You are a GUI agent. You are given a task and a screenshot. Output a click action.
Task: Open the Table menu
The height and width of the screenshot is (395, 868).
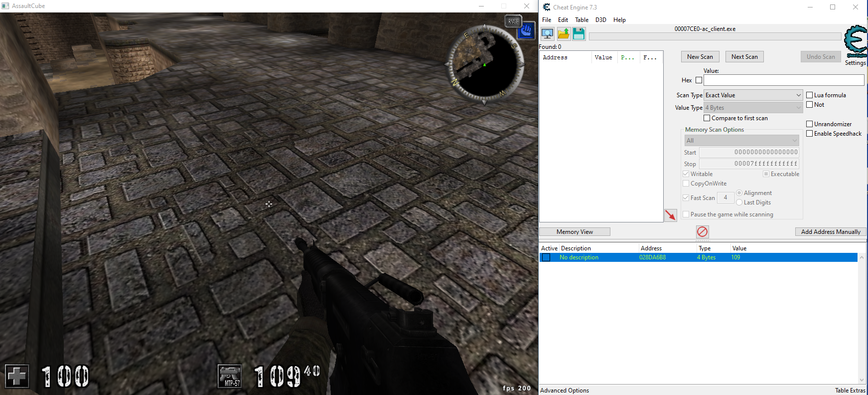(x=581, y=20)
